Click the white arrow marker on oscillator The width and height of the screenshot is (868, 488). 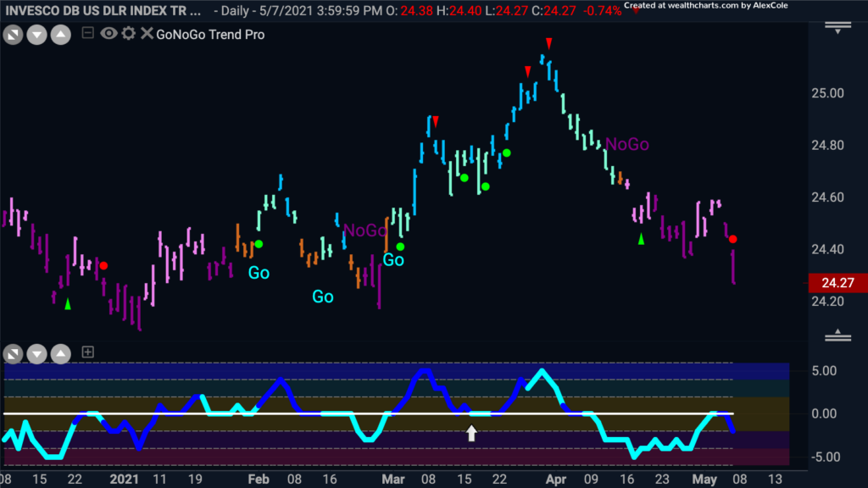471,433
